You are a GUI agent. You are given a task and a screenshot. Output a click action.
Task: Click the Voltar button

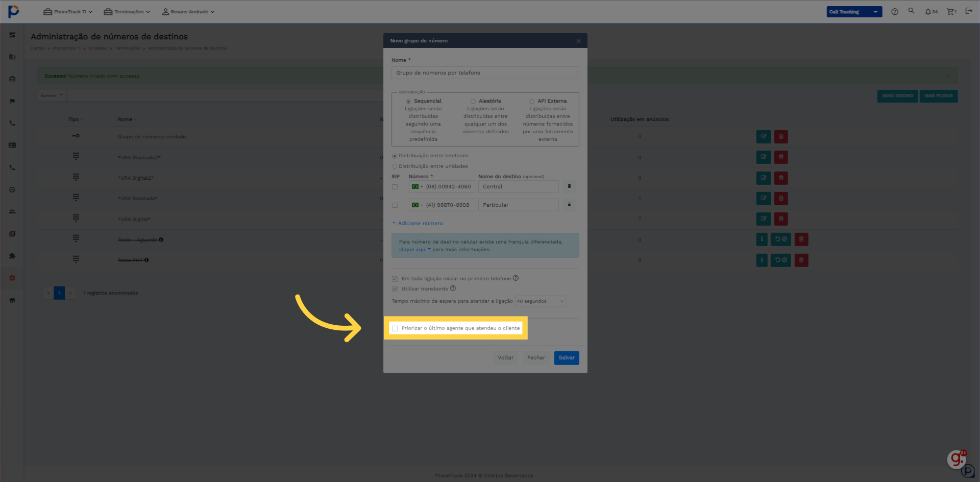tap(505, 358)
